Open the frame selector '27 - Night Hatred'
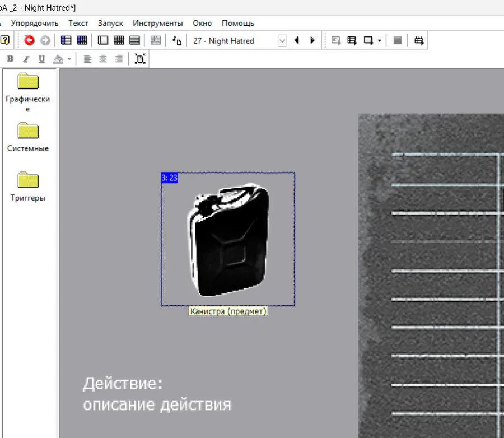 pos(239,41)
